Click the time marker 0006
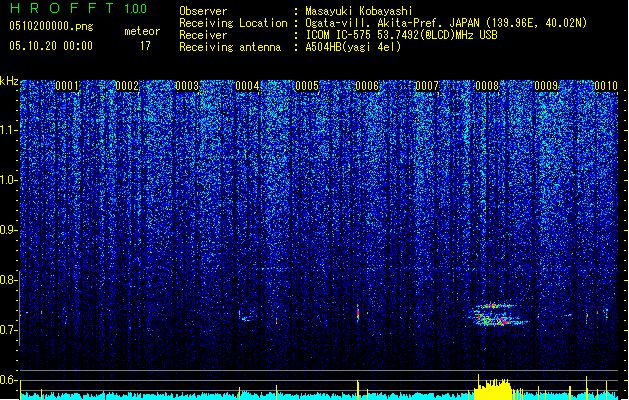Viewport: 629px width, 400px height. (367, 86)
